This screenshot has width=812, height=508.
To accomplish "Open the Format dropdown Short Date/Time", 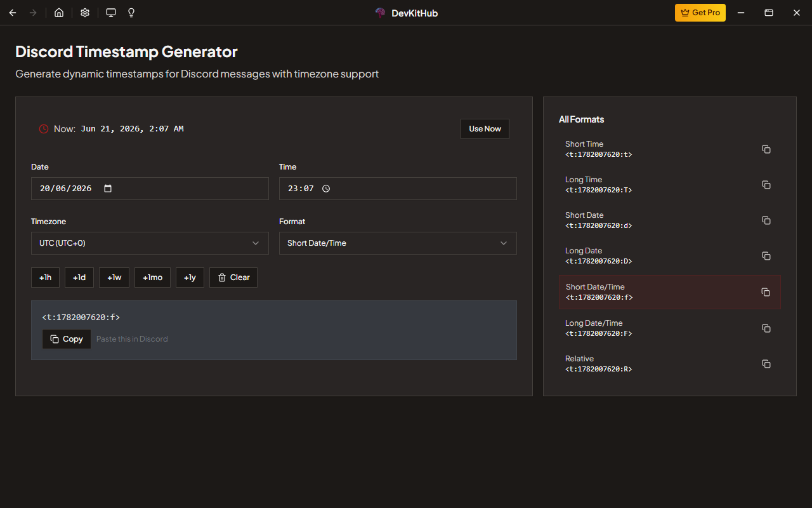I will [x=398, y=243].
